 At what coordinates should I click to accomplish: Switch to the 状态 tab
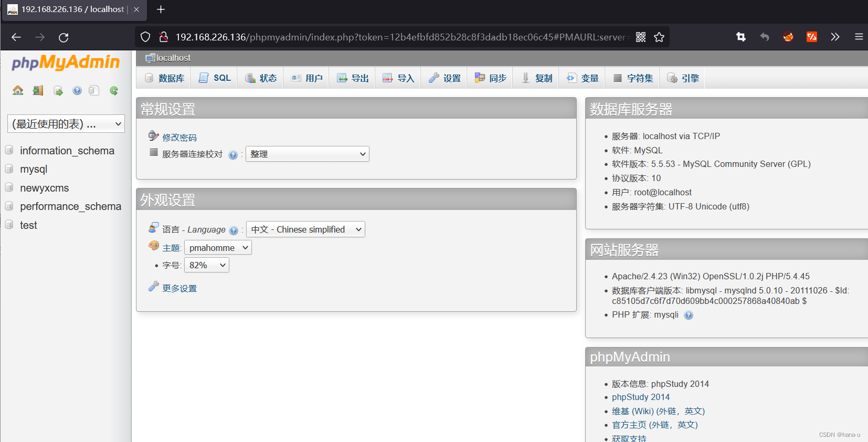pyautogui.click(x=260, y=78)
